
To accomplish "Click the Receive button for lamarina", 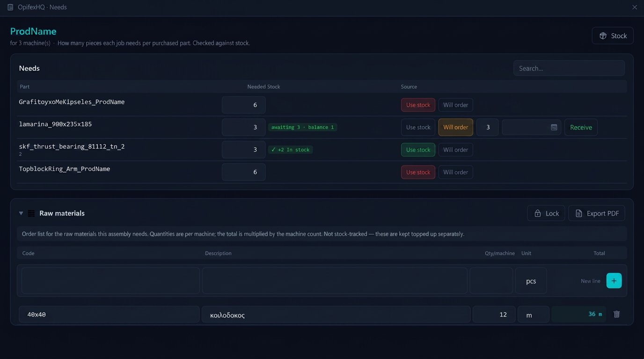I will 581,127.
